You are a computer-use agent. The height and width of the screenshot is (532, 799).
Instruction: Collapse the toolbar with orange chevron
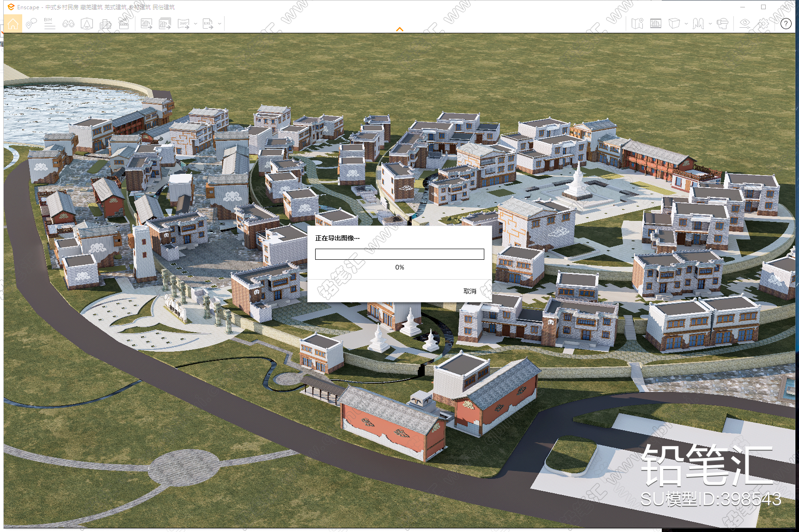pos(400,29)
